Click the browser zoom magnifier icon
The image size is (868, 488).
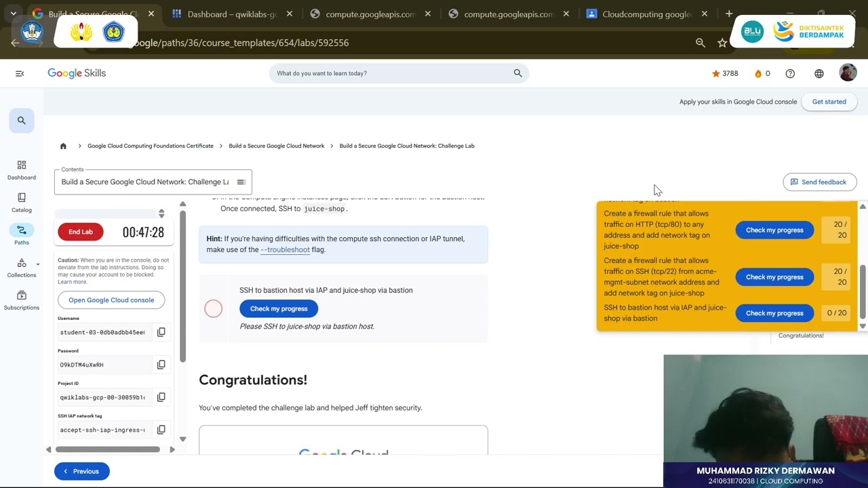click(x=701, y=43)
